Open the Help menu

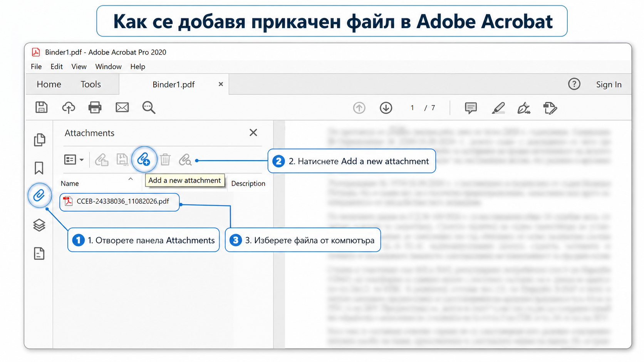pyautogui.click(x=138, y=67)
